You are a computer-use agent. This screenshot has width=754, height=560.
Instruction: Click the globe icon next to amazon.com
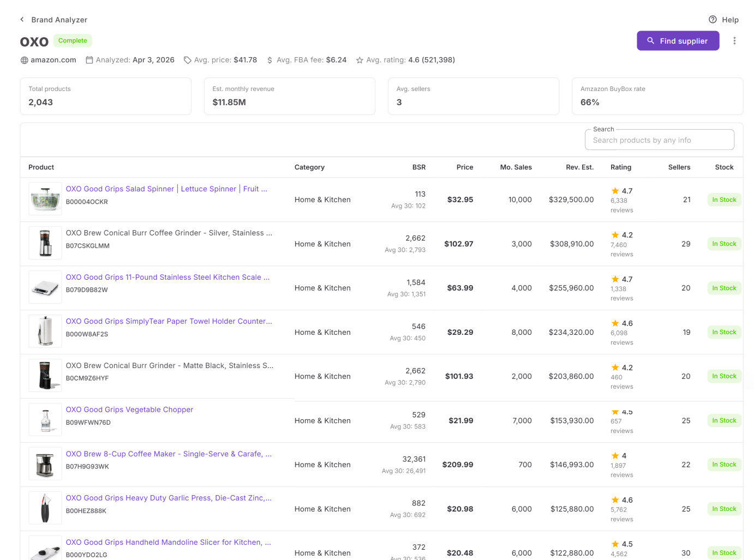click(x=24, y=60)
